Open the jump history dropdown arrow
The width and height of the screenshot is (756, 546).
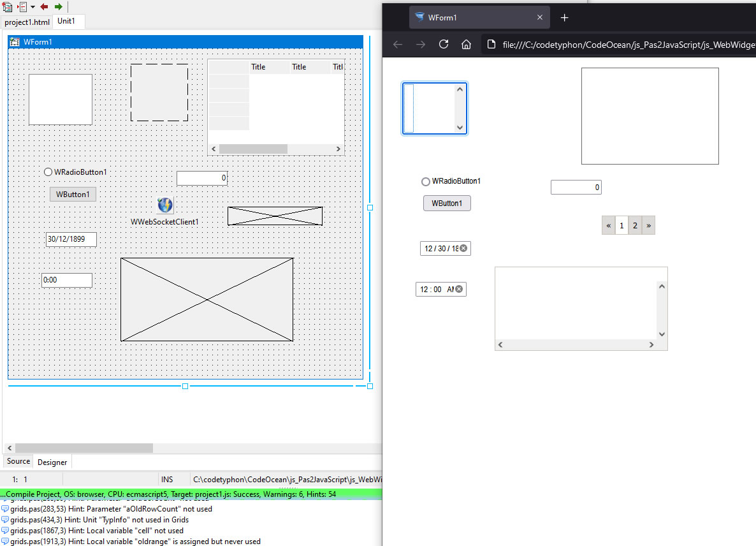click(x=33, y=7)
